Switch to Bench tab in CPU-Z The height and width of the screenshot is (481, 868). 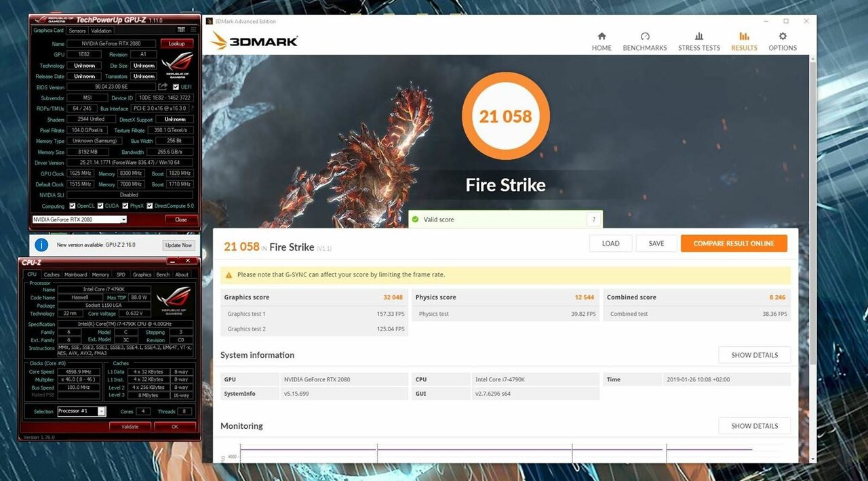tap(163, 274)
